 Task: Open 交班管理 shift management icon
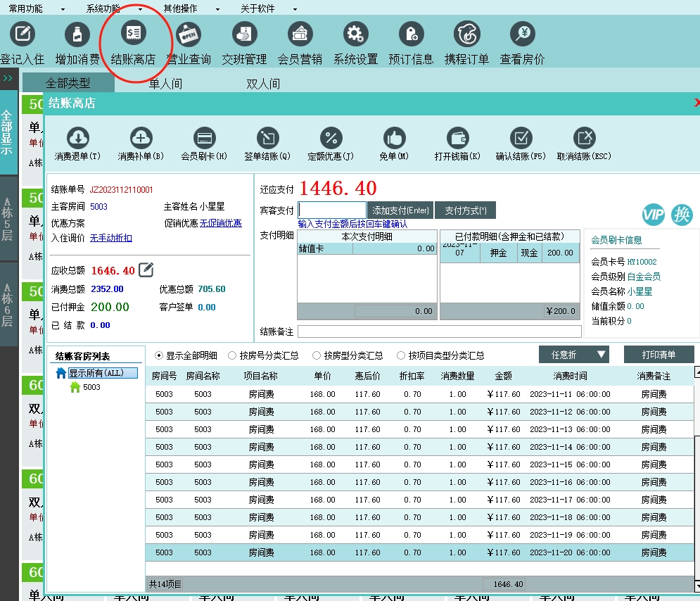pyautogui.click(x=244, y=34)
